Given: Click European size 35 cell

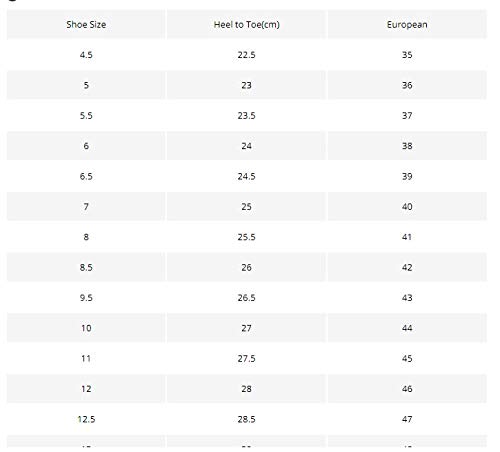Looking at the screenshot, I should pos(407,55).
